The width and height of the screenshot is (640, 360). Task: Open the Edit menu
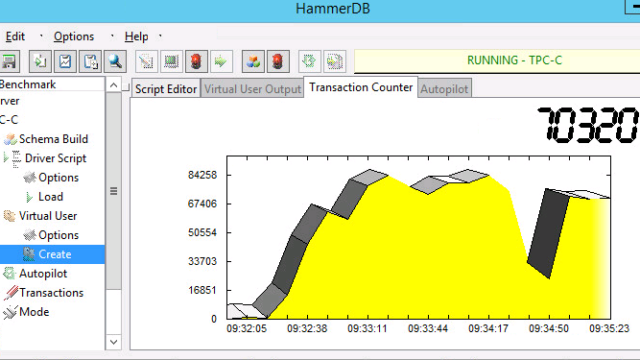click(x=15, y=37)
